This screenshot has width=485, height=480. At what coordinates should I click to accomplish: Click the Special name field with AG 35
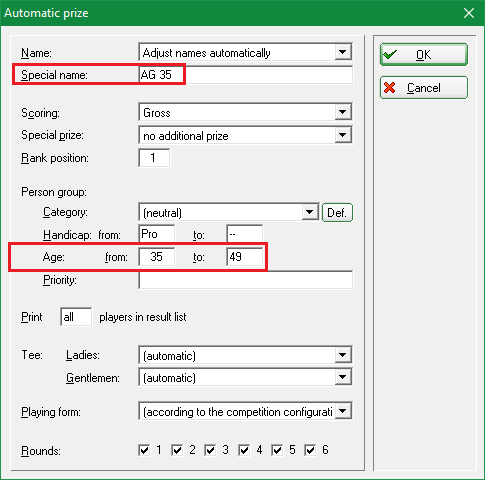[x=246, y=75]
